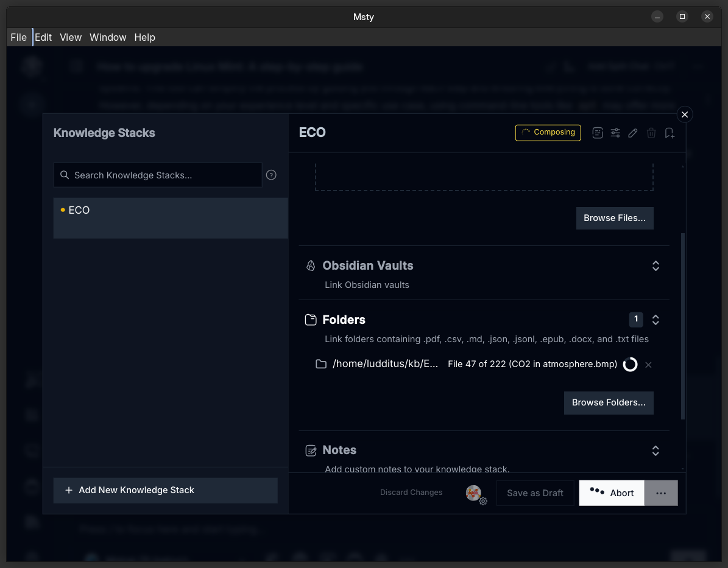This screenshot has height=568, width=728.
Task: Open the Edit menu
Action: tap(43, 37)
